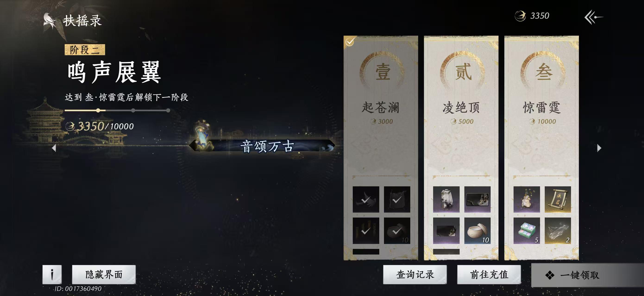Toggle the checkmark on 起苍澜 card corner
This screenshot has width=644, height=296.
(x=349, y=41)
